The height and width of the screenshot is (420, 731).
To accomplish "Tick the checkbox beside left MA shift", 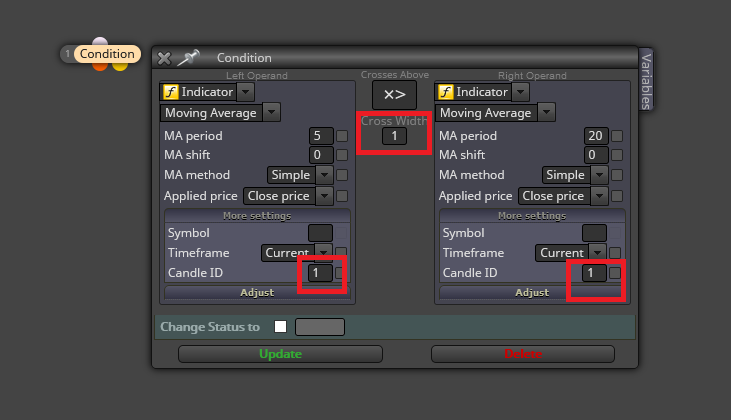I will click(x=342, y=155).
